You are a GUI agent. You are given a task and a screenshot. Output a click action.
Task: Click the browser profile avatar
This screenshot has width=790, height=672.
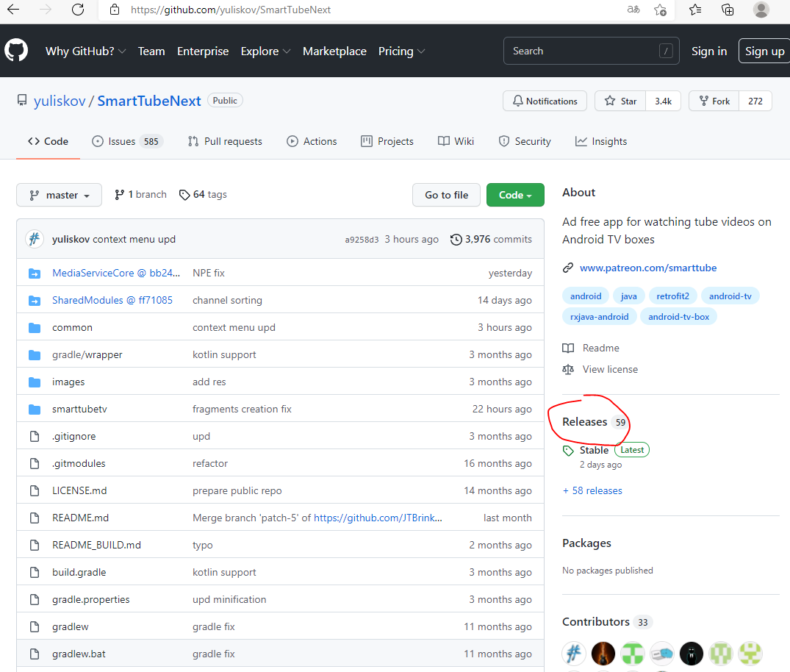(761, 10)
